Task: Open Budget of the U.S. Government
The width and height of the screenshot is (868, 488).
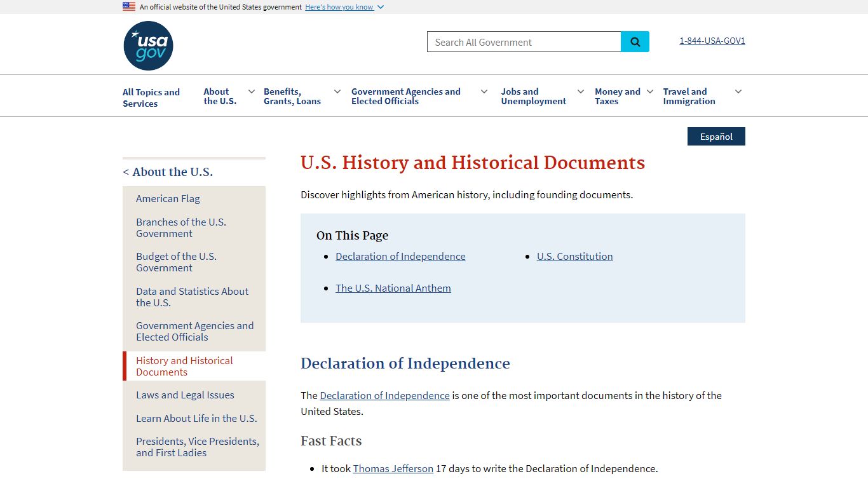Action: [177, 262]
